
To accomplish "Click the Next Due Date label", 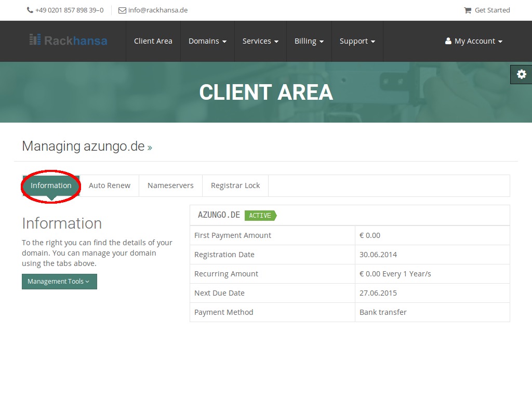I will [219, 293].
